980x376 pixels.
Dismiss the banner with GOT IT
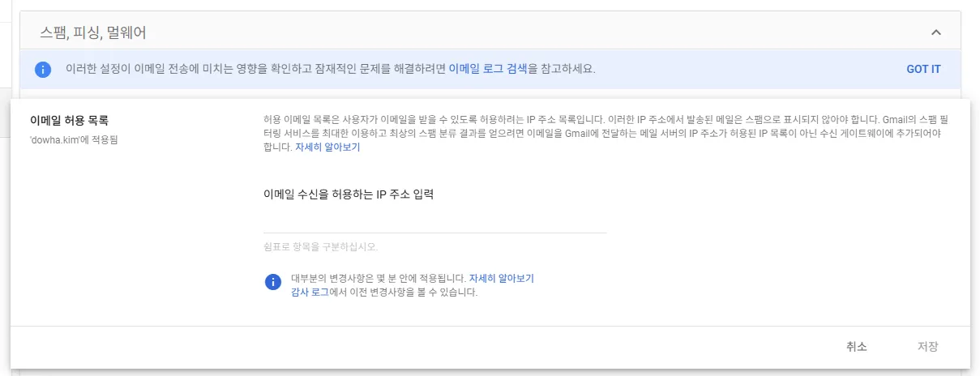click(x=923, y=69)
